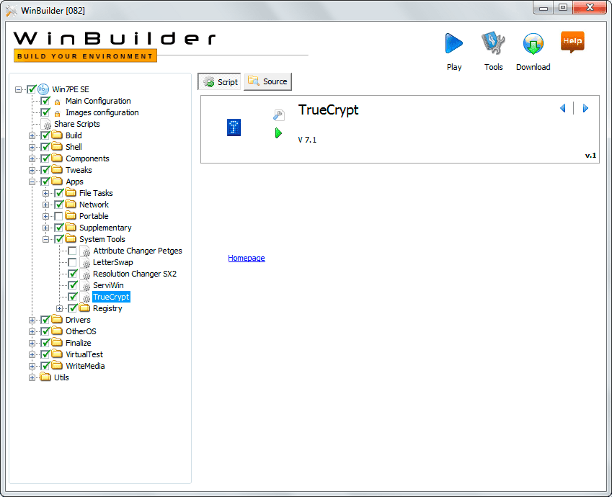Toggle the Drivers folder checkbox

[x=45, y=320]
